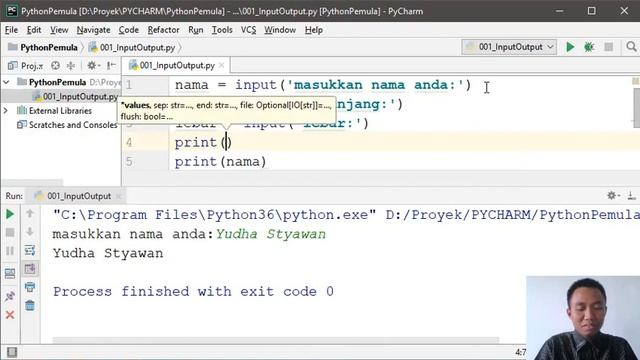Click line 1 gutter number in editor

[129, 85]
